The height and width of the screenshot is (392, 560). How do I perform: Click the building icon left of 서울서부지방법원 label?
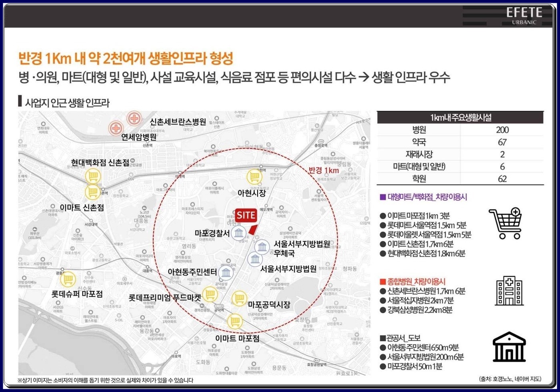255,259
